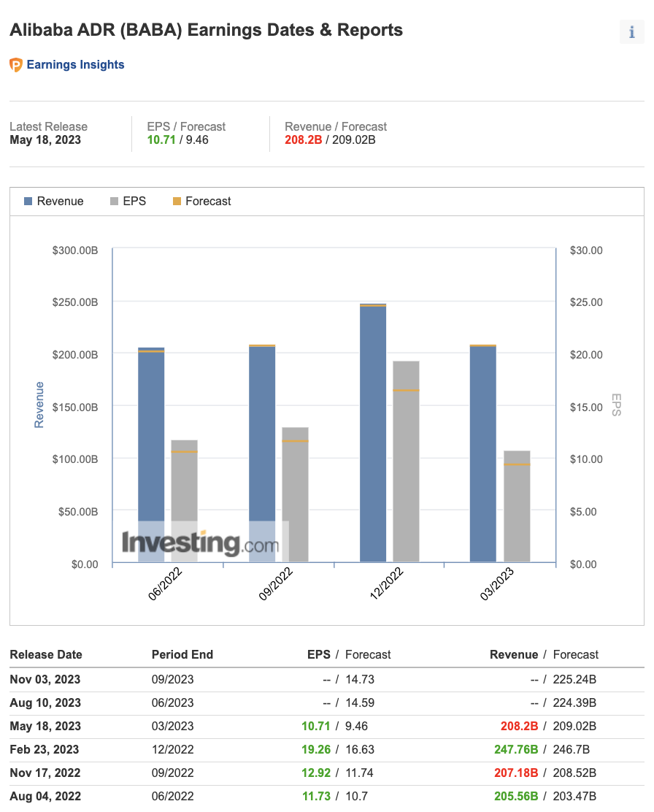Image resolution: width=654 pixels, height=812 pixels.
Task: Click the page title Alibaba ADR (BABA) Earnings
Action: 206,30
